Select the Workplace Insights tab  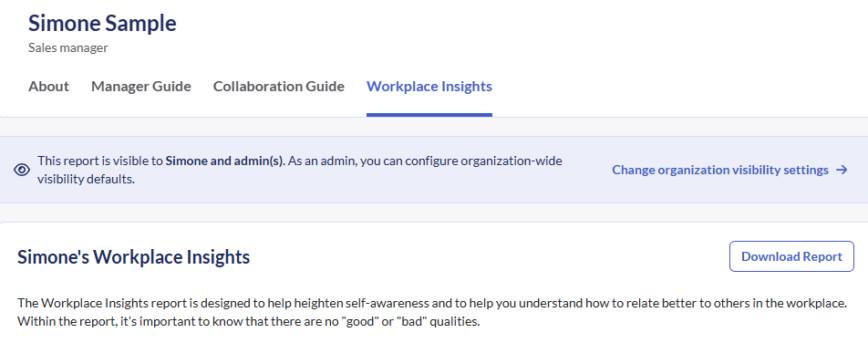(429, 87)
